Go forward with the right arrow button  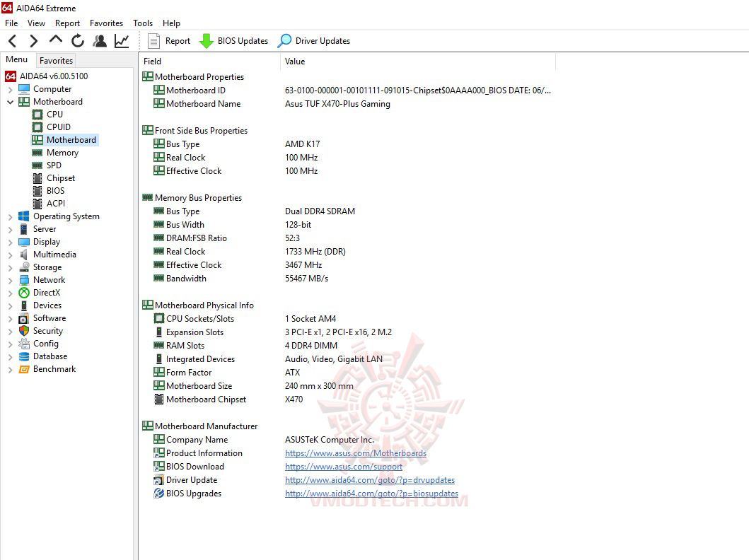(x=33, y=41)
